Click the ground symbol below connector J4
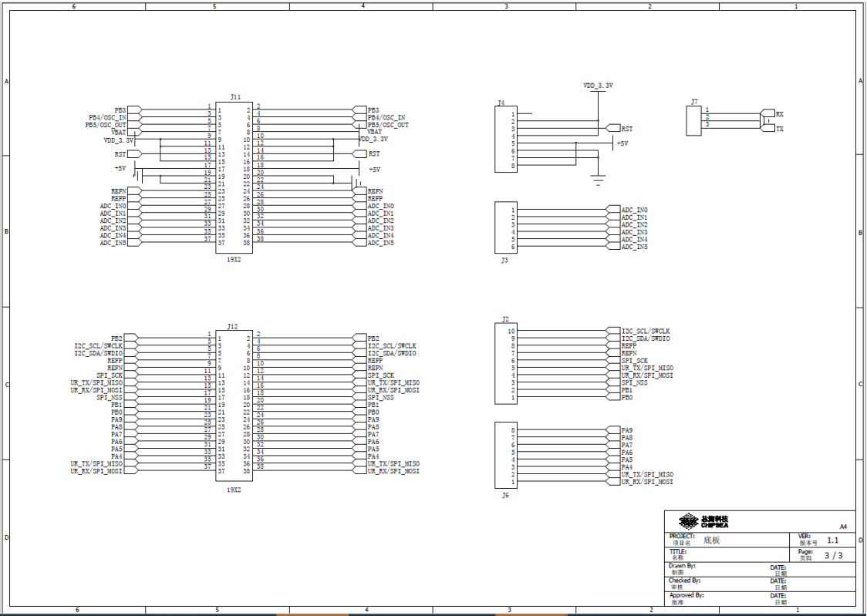Image resolution: width=867 pixels, height=616 pixels. pyautogui.click(x=598, y=182)
